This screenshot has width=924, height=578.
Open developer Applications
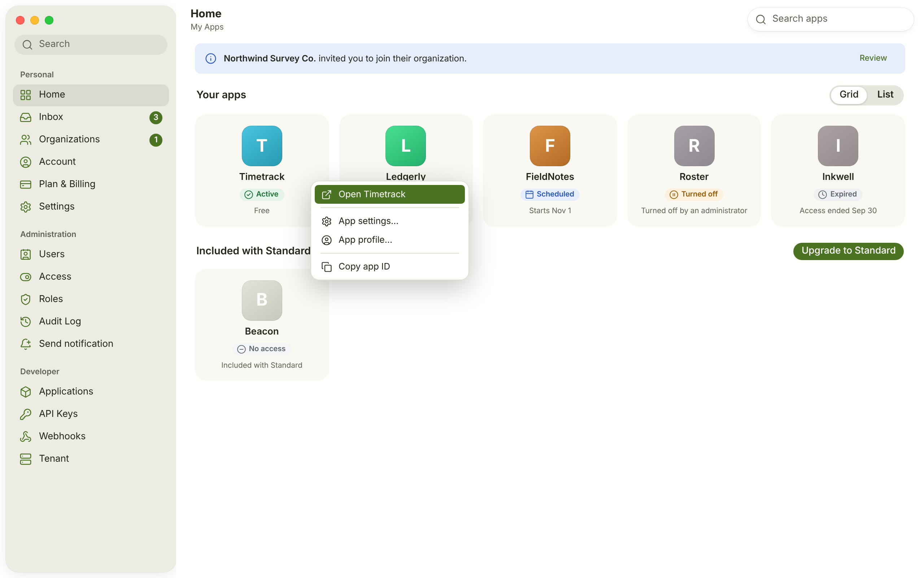91,392
